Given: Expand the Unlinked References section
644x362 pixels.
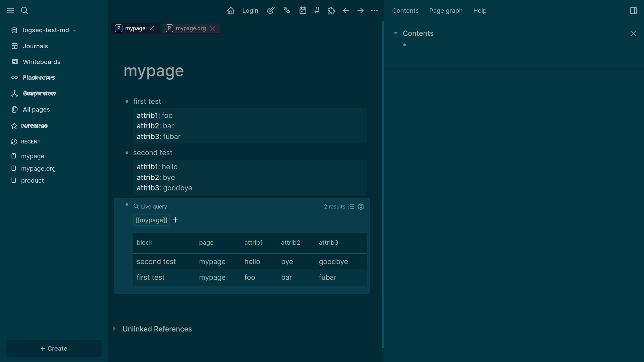Looking at the screenshot, I should (114, 329).
